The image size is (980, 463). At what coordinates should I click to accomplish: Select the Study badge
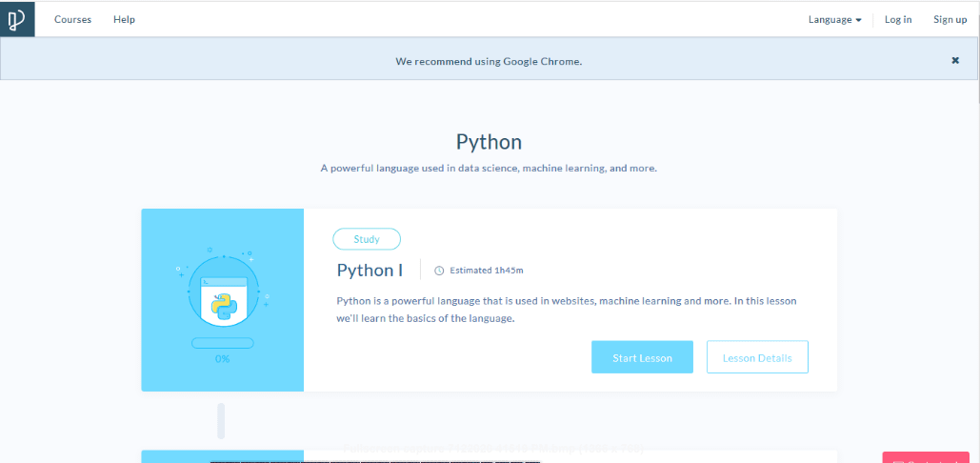(367, 239)
